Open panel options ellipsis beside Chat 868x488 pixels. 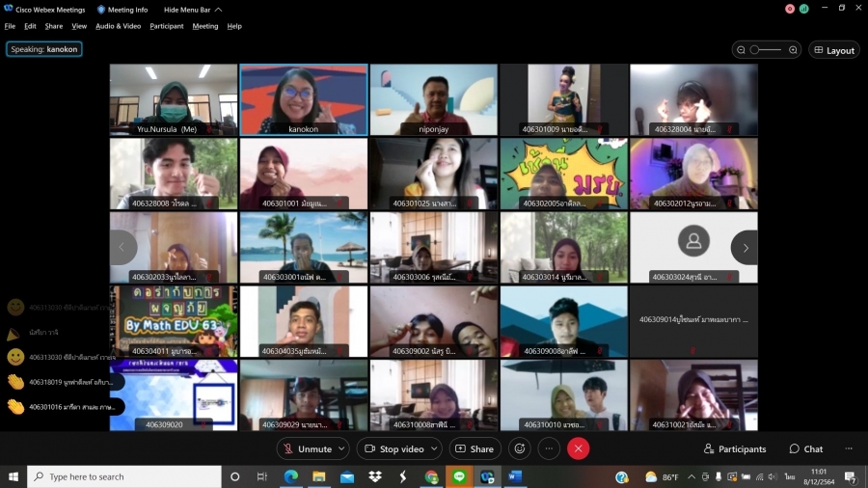point(849,448)
